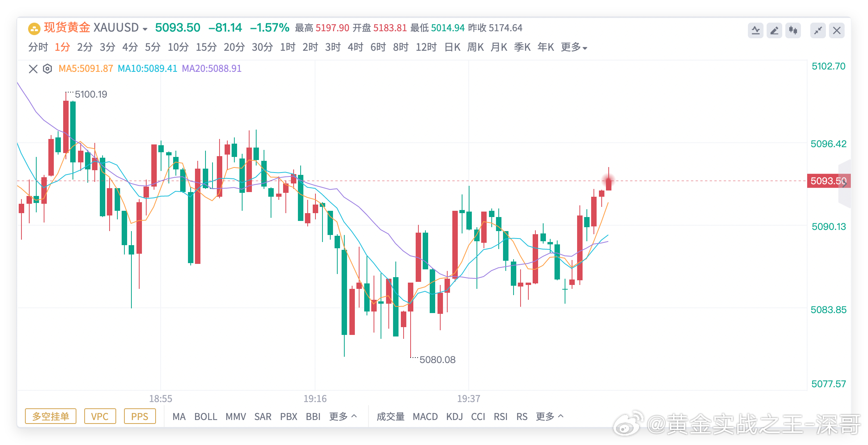Switch to the 日K timeframe tab
This screenshot has height=445, width=868.
click(453, 47)
